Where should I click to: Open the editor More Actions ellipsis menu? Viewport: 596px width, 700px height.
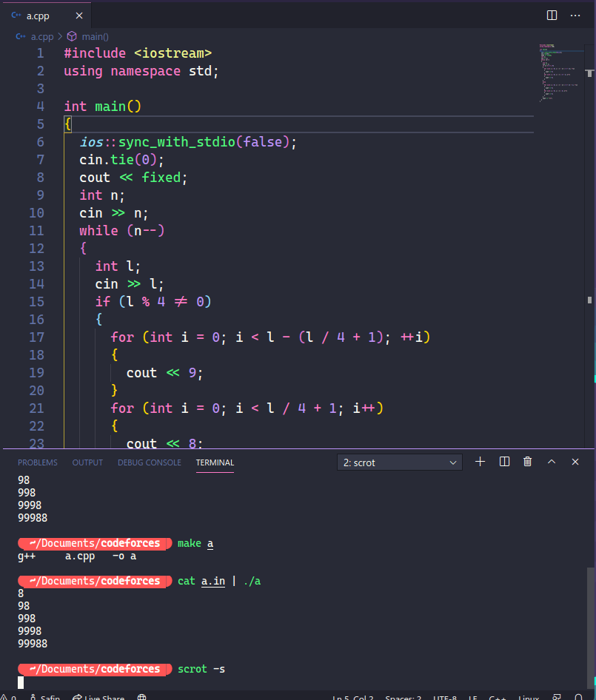(575, 16)
